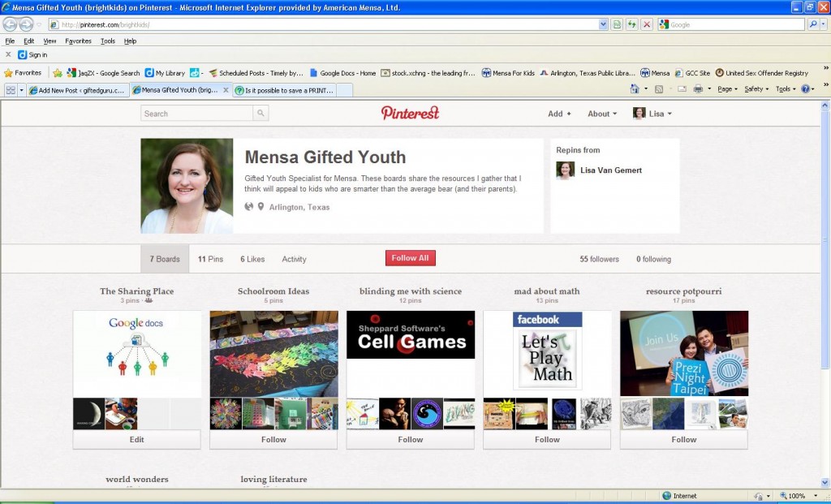Click the Add to Favorites bar star icon

click(x=58, y=73)
